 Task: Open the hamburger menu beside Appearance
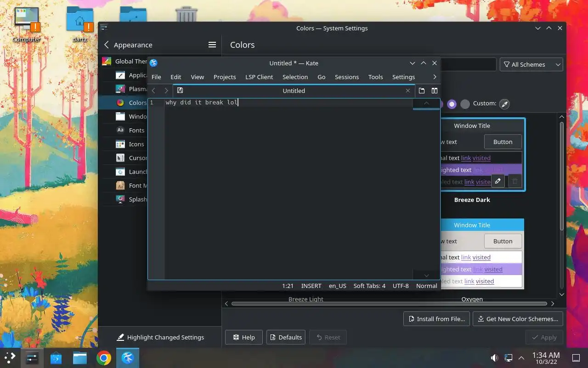click(212, 45)
